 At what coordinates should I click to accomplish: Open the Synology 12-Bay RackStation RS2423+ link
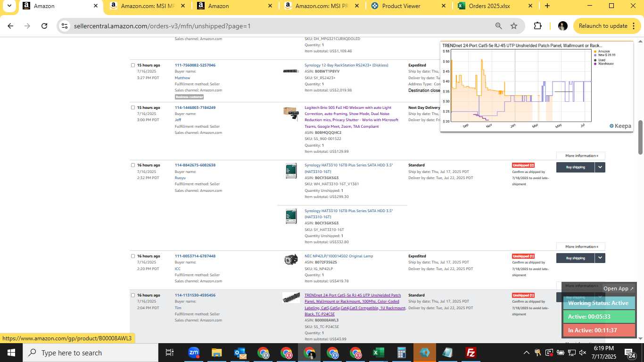(x=347, y=65)
